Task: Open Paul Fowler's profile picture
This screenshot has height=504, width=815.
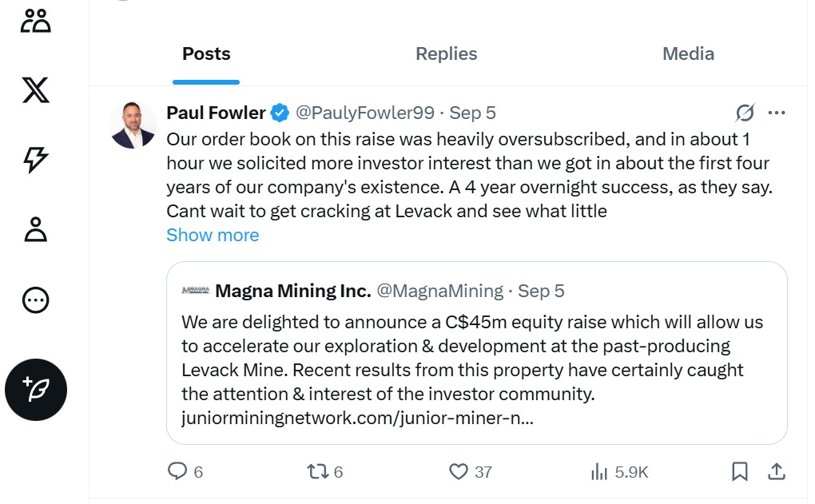Action: [133, 125]
